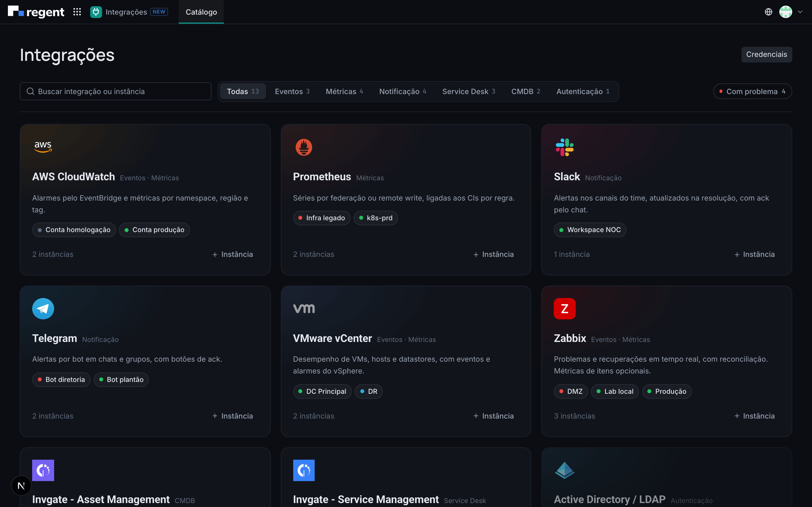The width and height of the screenshot is (812, 507).
Task: Click the red Zabbix Z logo
Action: tap(565, 308)
